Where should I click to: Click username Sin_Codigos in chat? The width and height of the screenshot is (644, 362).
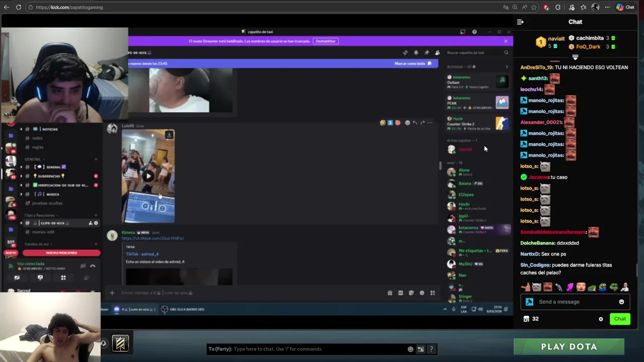[535, 265]
